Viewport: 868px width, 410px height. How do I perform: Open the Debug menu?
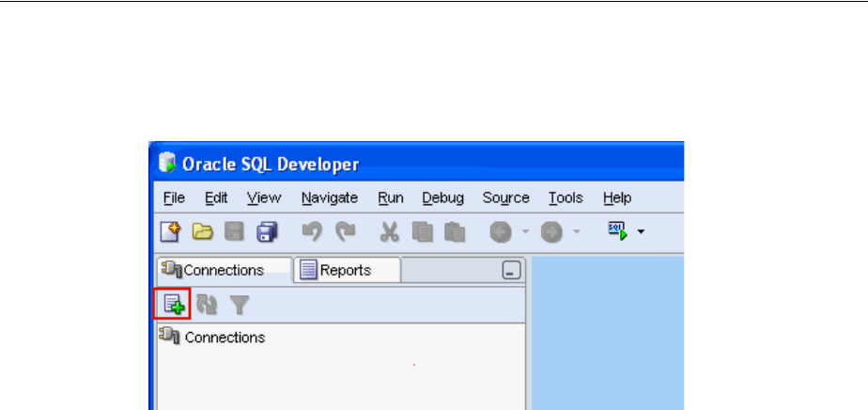442,197
